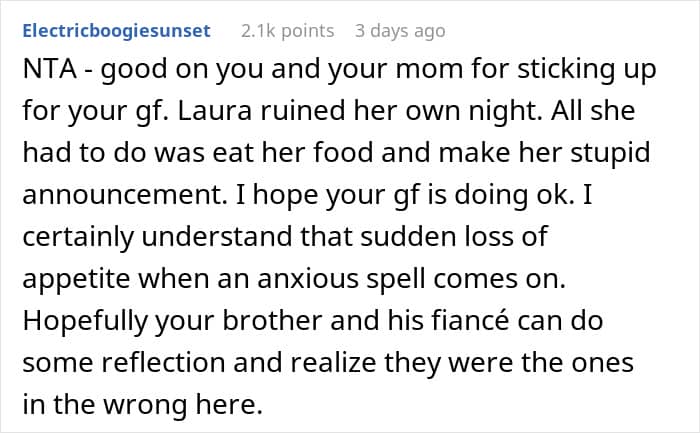The image size is (700, 433).
Task: Click the word 'reflection' in the comment
Action: (x=163, y=362)
